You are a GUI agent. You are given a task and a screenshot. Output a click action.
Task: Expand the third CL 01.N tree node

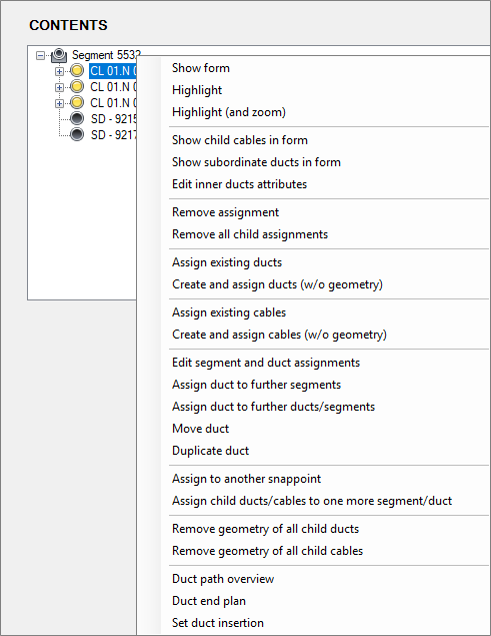[x=59, y=103]
